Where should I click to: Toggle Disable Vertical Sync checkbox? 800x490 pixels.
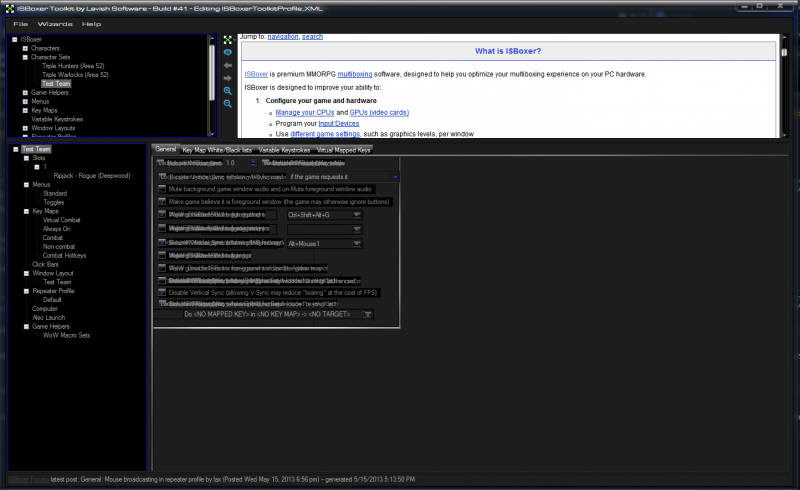pyautogui.click(x=162, y=292)
